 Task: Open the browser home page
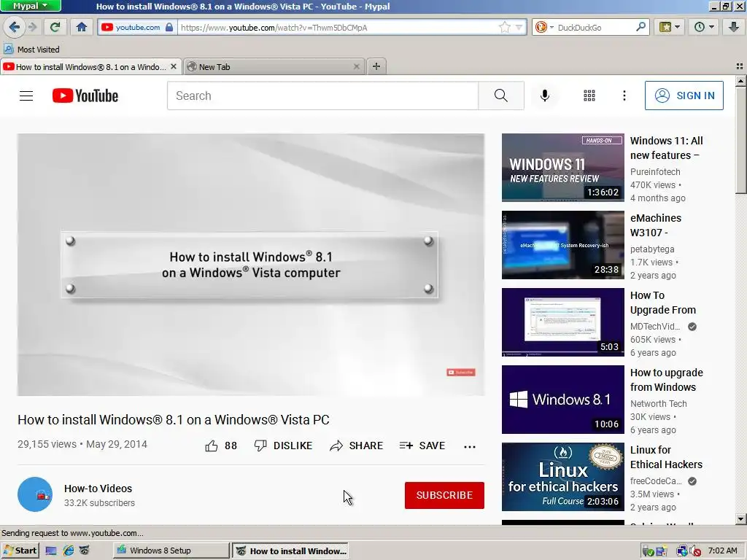click(x=82, y=27)
